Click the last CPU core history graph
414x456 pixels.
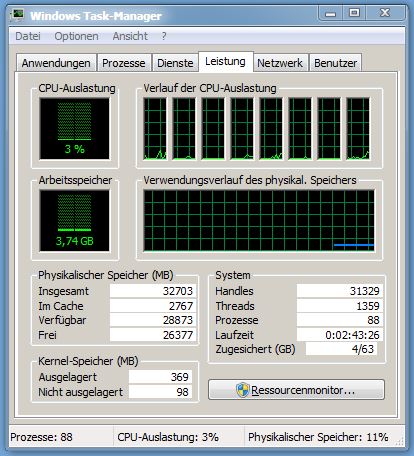click(358, 128)
